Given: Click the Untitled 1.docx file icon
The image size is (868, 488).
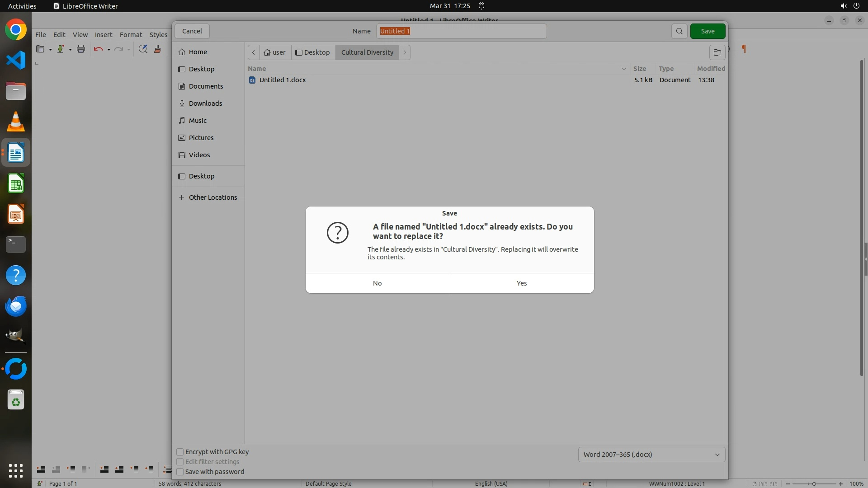Looking at the screenshot, I should click(x=252, y=80).
